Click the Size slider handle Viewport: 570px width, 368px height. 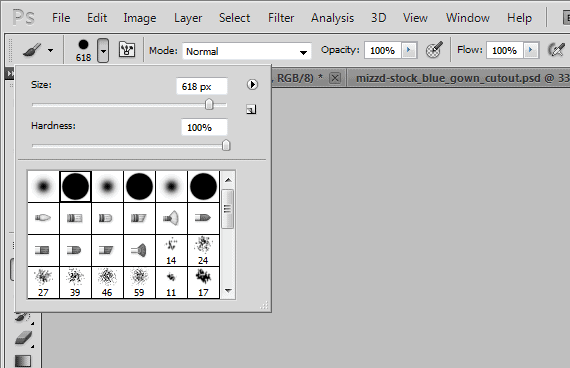[209, 105]
